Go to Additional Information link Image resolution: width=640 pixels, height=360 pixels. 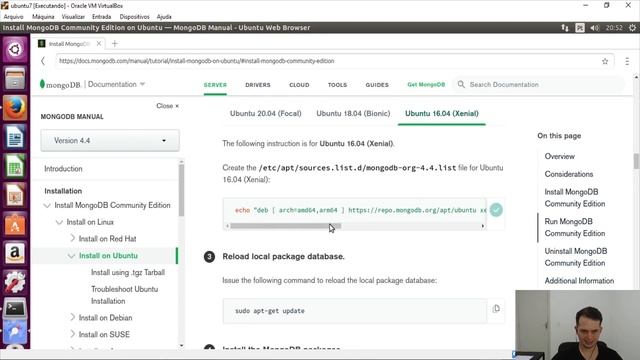pos(579,281)
